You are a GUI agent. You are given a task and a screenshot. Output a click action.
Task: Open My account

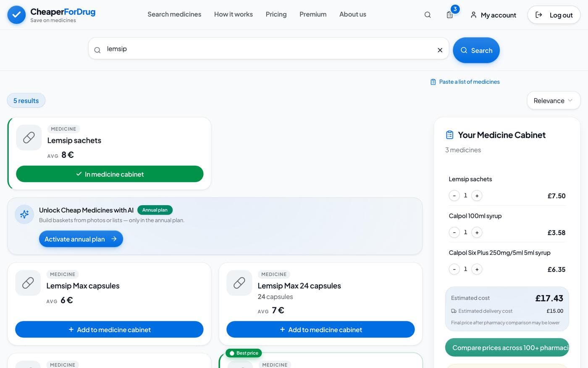[493, 15]
